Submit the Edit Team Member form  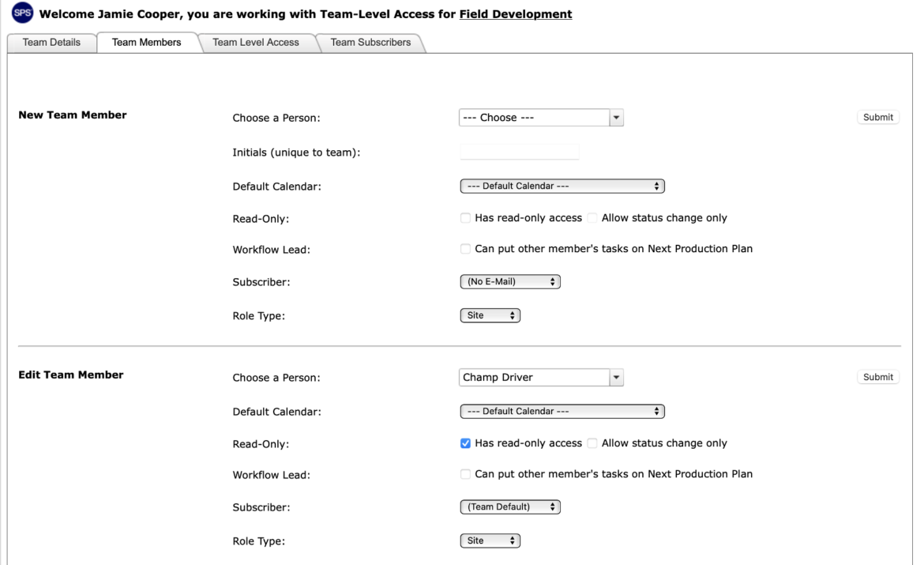click(878, 378)
